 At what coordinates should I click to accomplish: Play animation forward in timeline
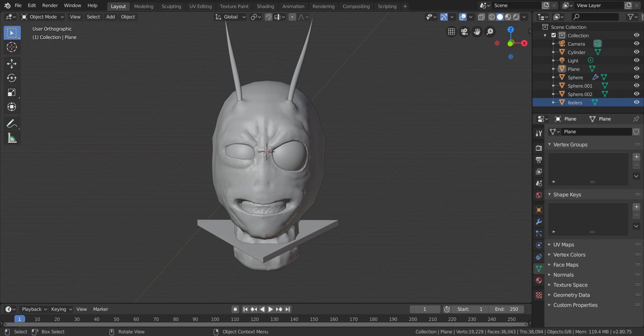(271, 309)
